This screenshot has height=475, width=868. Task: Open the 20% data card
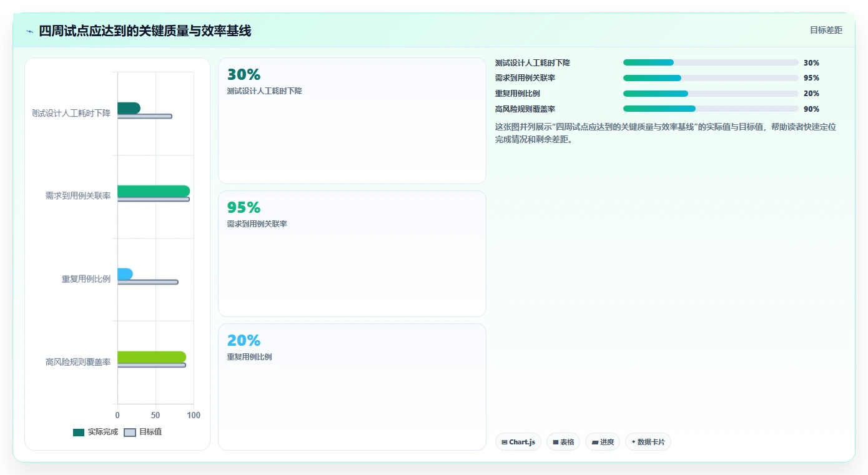(x=352, y=387)
